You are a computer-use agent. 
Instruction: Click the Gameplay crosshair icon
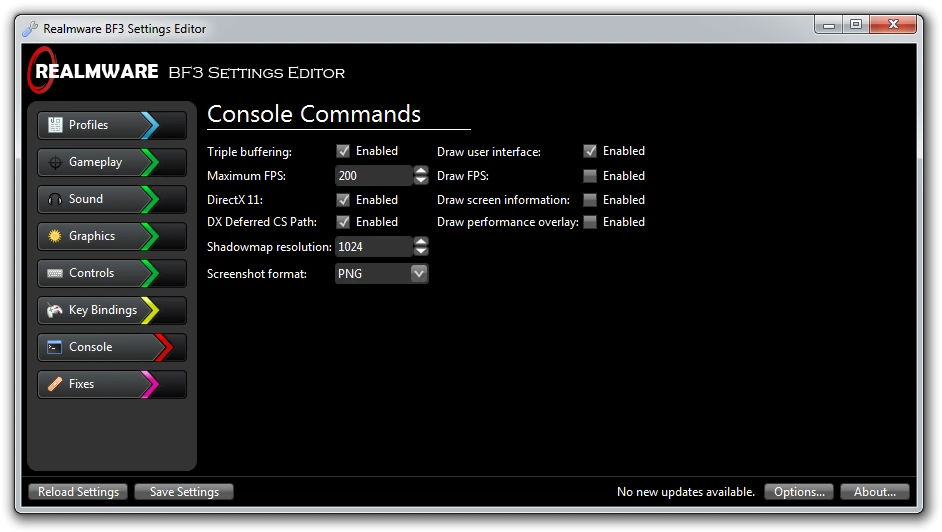[55, 162]
